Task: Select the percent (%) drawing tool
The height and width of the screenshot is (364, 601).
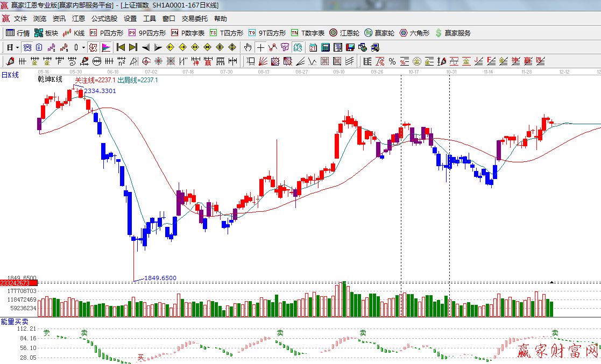Action: pos(392,61)
